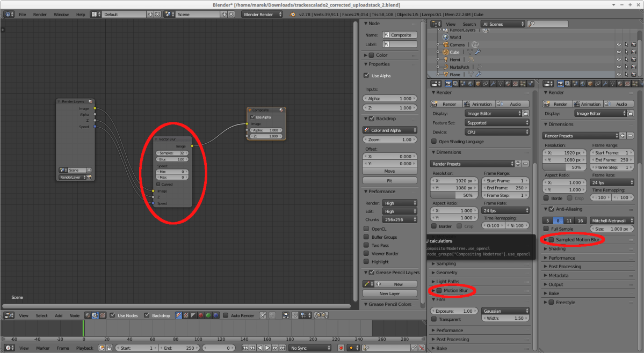644x353 pixels.
Task: Click the Cube modifier wrench icon in outliner
Action: [x=477, y=52]
